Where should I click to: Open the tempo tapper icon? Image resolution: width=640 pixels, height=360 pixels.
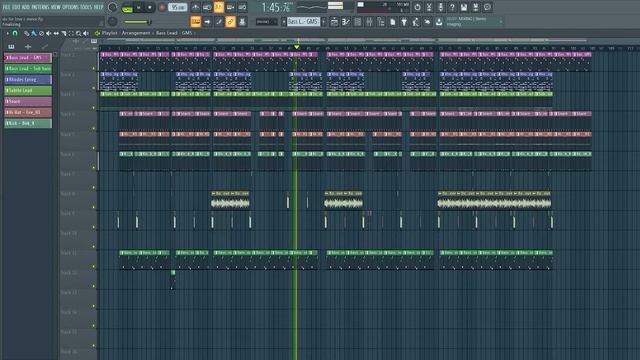pos(416,22)
